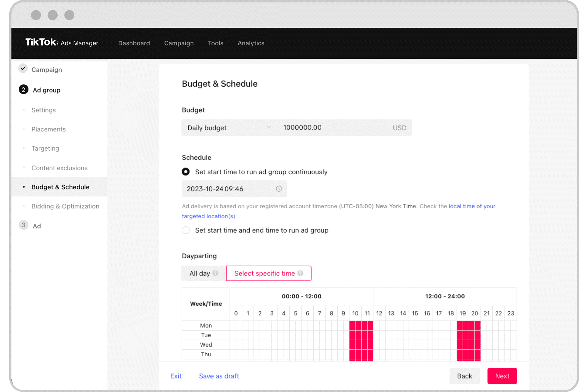Click the Campaign step checkmark icon
This screenshot has width=588, height=392.
[23, 69]
